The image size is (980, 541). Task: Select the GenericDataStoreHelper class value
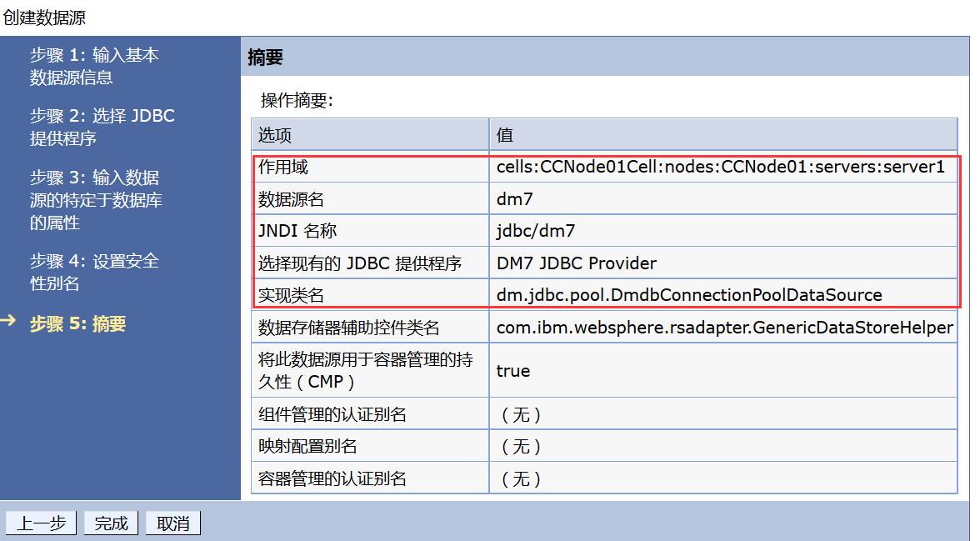(x=725, y=328)
